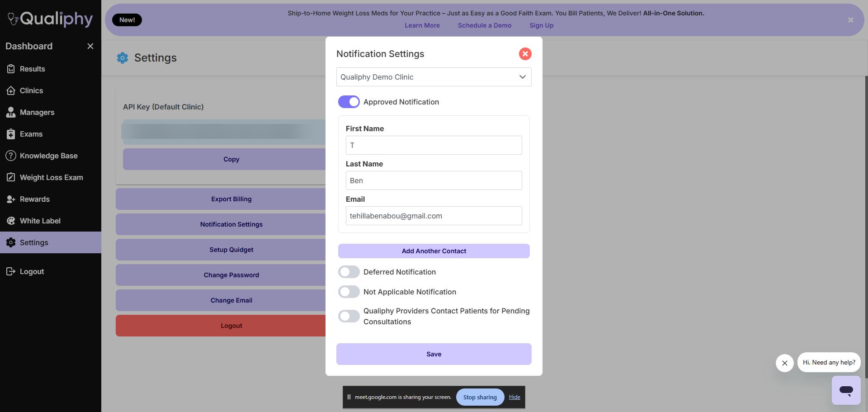This screenshot has width=868, height=412.
Task: Go to Clinics in the sidebar
Action: [51, 90]
